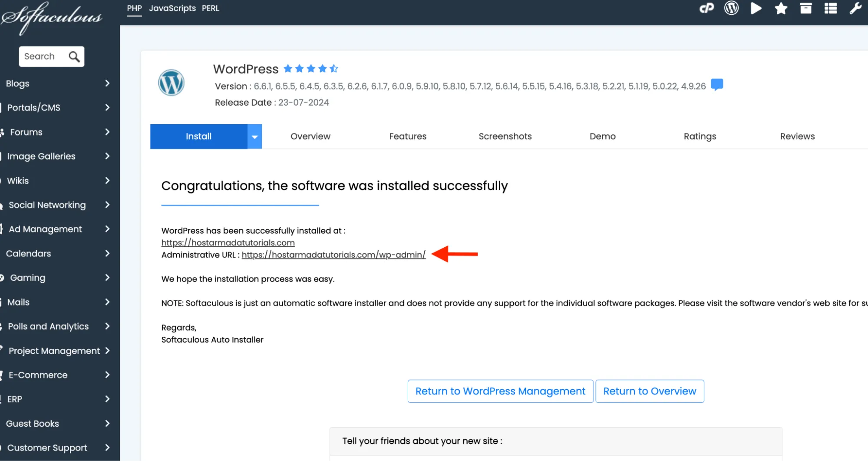Switch to the Demo tab
The height and width of the screenshot is (461, 868).
(x=603, y=136)
